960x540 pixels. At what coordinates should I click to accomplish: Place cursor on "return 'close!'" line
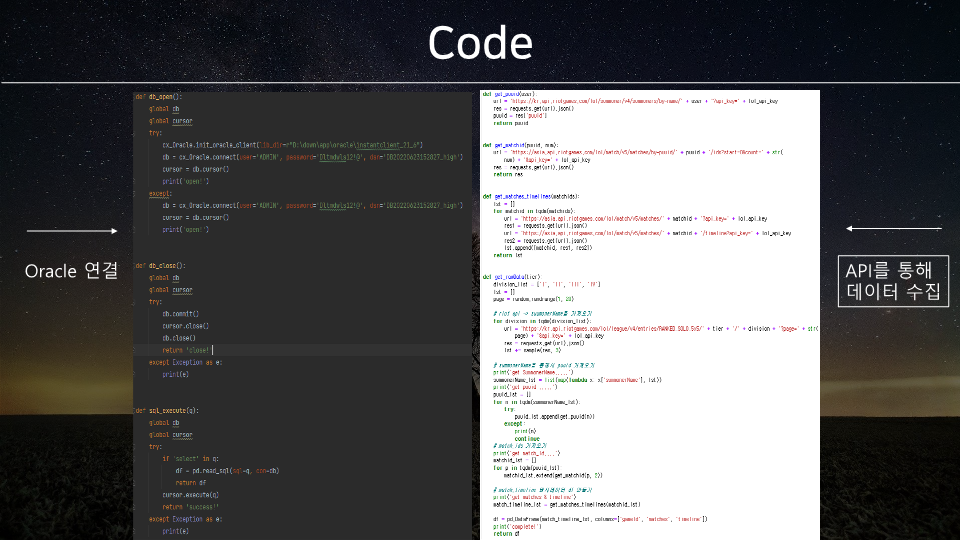(186, 350)
